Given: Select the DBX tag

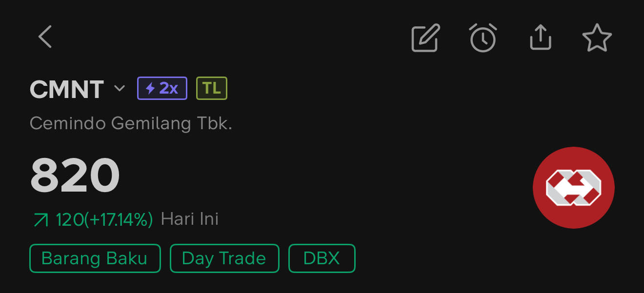Looking at the screenshot, I should (322, 258).
